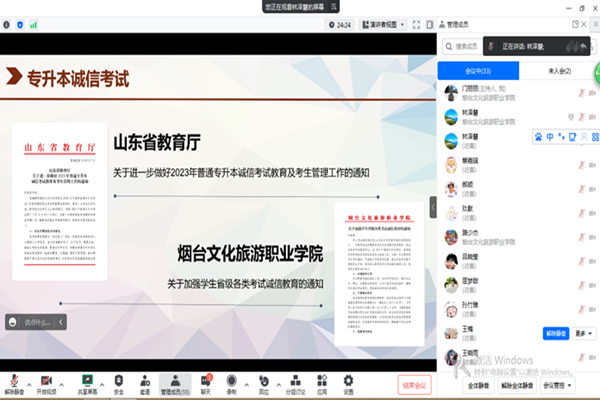This screenshot has height=400, width=600.
Task: Click the blue 解除静音 button for 王梅
Action: pyautogui.click(x=556, y=333)
